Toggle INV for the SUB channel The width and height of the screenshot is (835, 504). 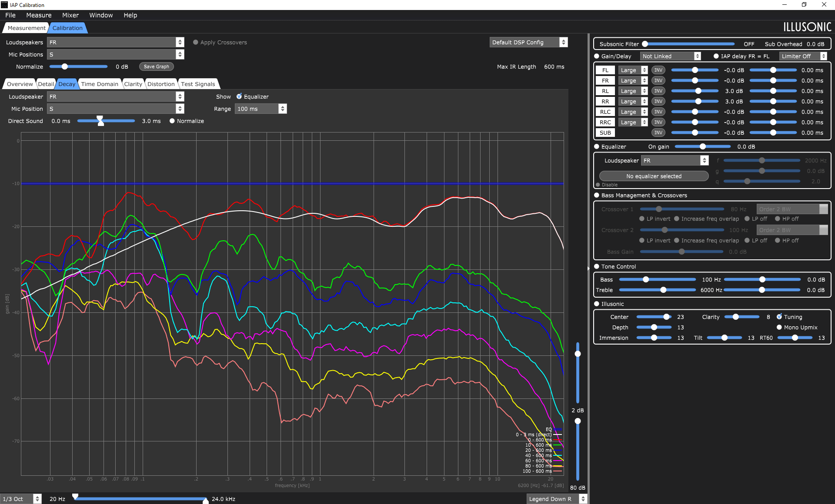[658, 133]
